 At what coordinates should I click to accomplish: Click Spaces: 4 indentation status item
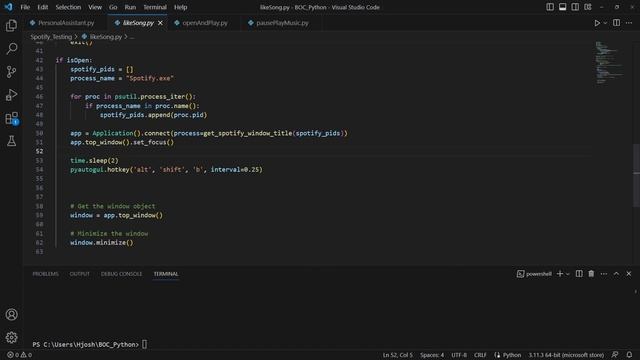[432, 355]
